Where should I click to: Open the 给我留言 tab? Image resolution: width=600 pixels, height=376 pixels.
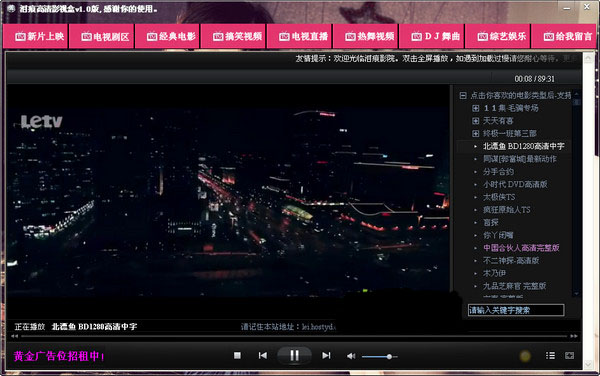564,36
